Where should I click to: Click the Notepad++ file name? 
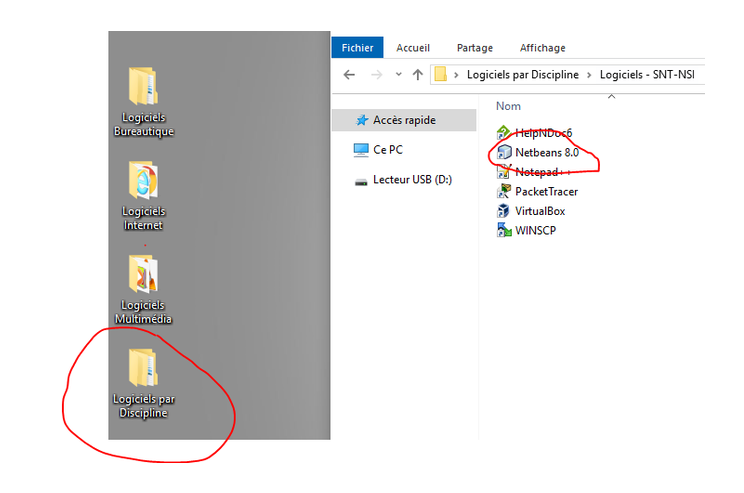pos(543,172)
